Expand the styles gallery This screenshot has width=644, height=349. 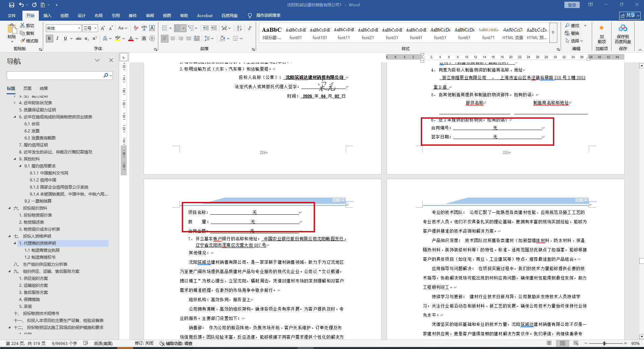(x=553, y=32)
